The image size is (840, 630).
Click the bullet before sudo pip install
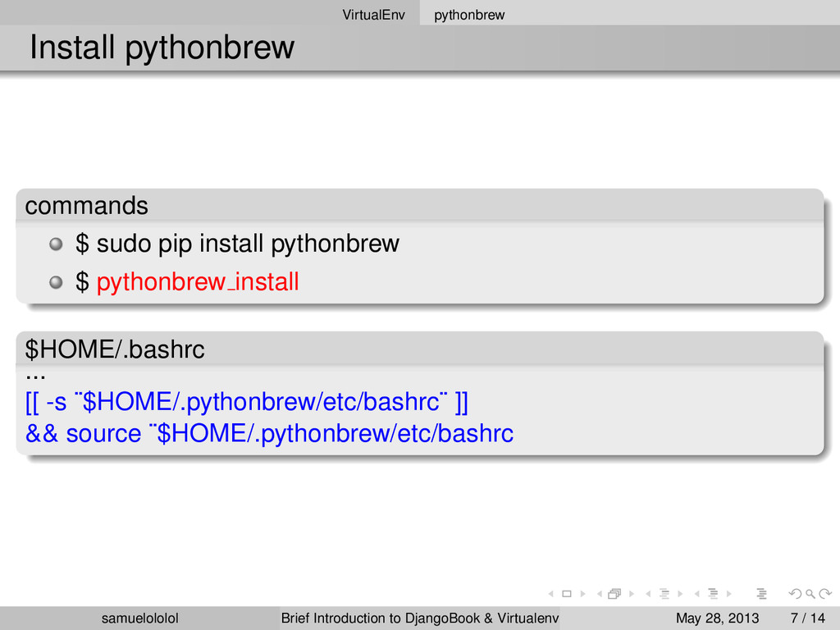click(56, 244)
